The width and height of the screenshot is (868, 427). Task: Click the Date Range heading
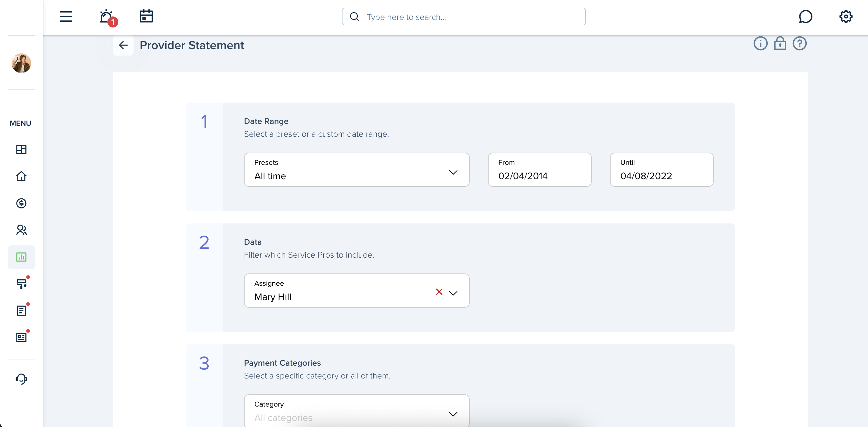266,121
